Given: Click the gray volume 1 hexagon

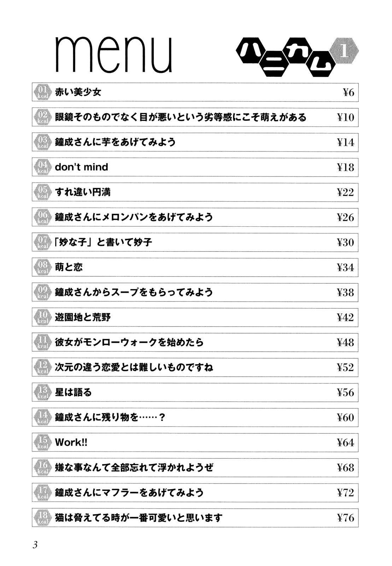Looking at the screenshot, I should coord(344,52).
